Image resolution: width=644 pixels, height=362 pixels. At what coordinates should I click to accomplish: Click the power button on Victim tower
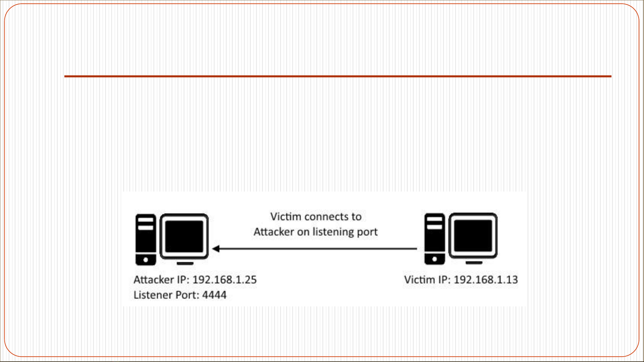(x=434, y=259)
